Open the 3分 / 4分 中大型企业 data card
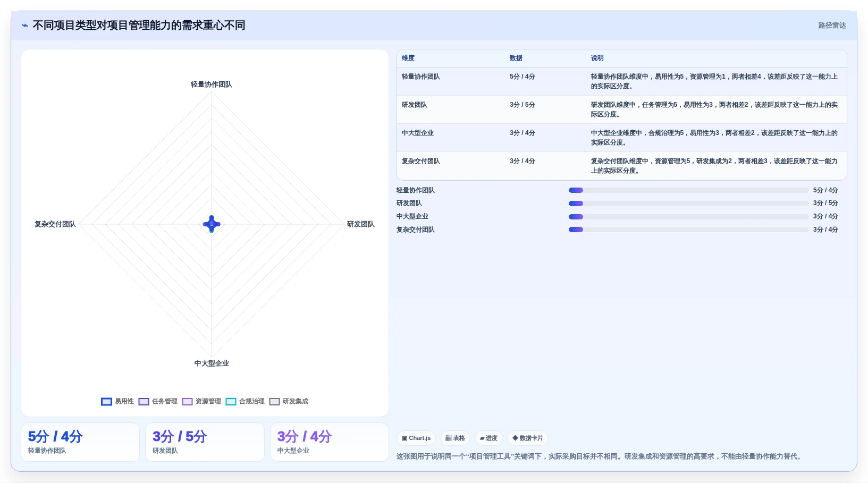Viewport: 868px width, 483px height. [x=330, y=442]
